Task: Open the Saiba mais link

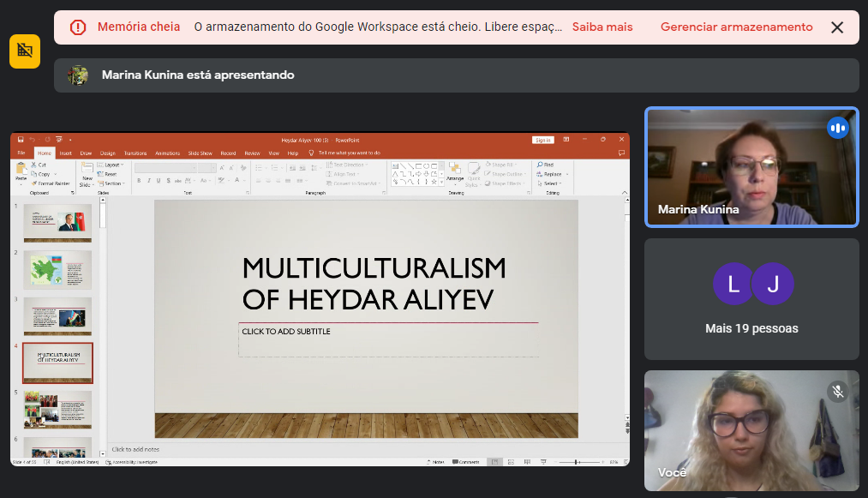Action: (602, 27)
